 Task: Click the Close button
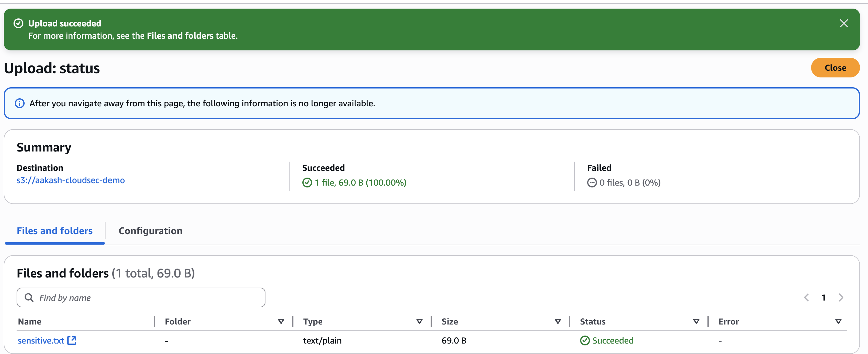coord(835,68)
